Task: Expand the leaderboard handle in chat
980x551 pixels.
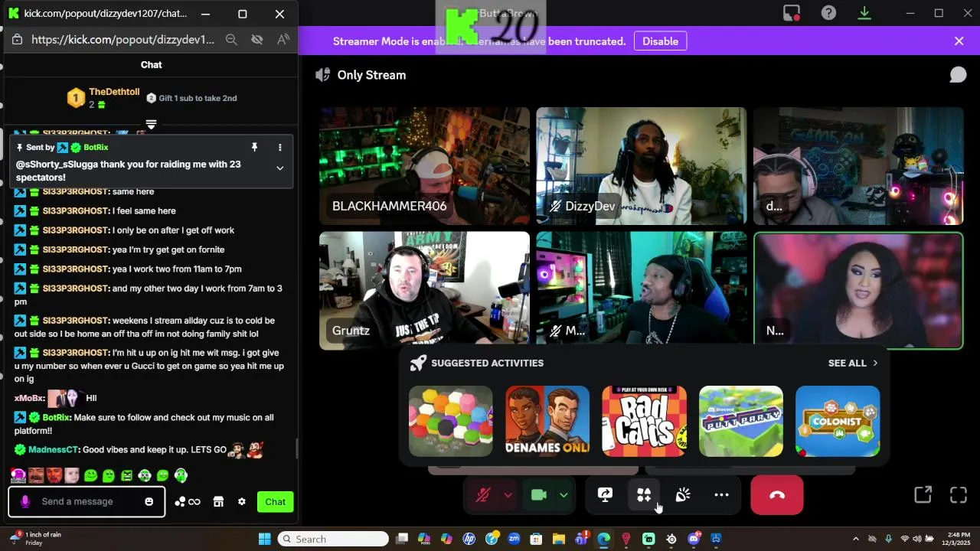Action: [151, 124]
